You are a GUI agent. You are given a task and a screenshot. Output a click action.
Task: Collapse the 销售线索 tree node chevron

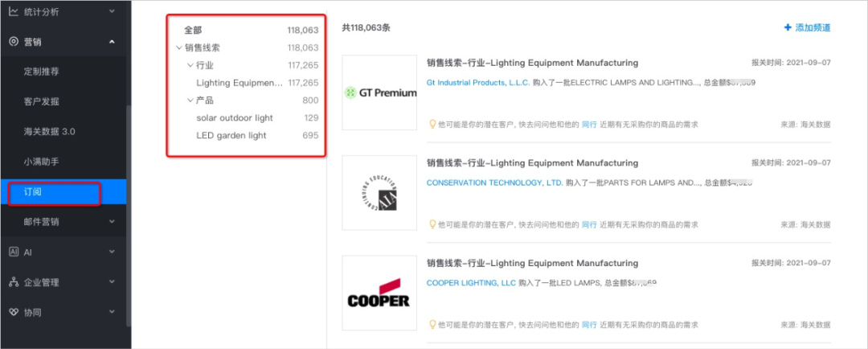[x=178, y=47]
